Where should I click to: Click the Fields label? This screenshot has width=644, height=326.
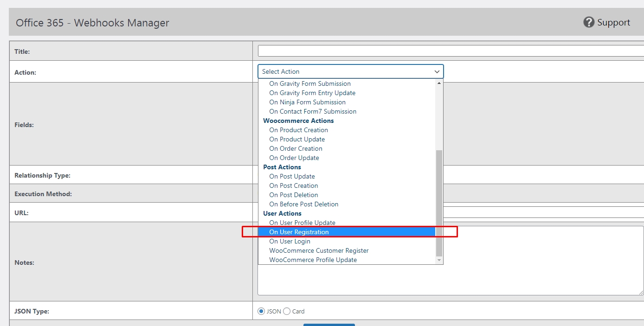24,125
